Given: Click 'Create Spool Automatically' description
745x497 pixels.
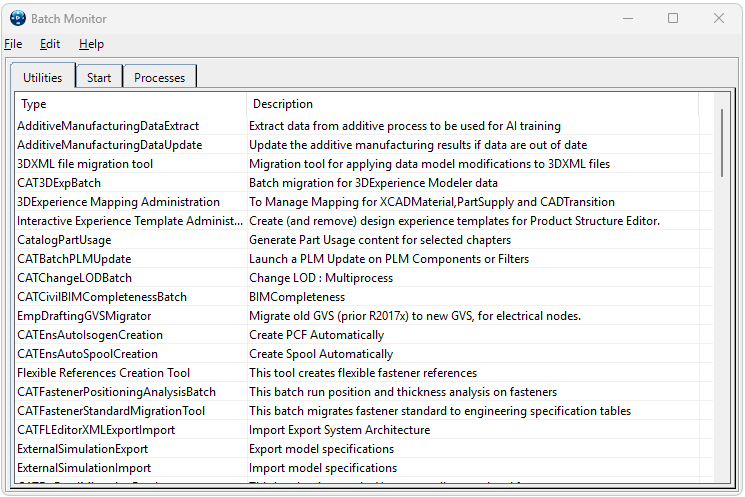Looking at the screenshot, I should point(321,354).
